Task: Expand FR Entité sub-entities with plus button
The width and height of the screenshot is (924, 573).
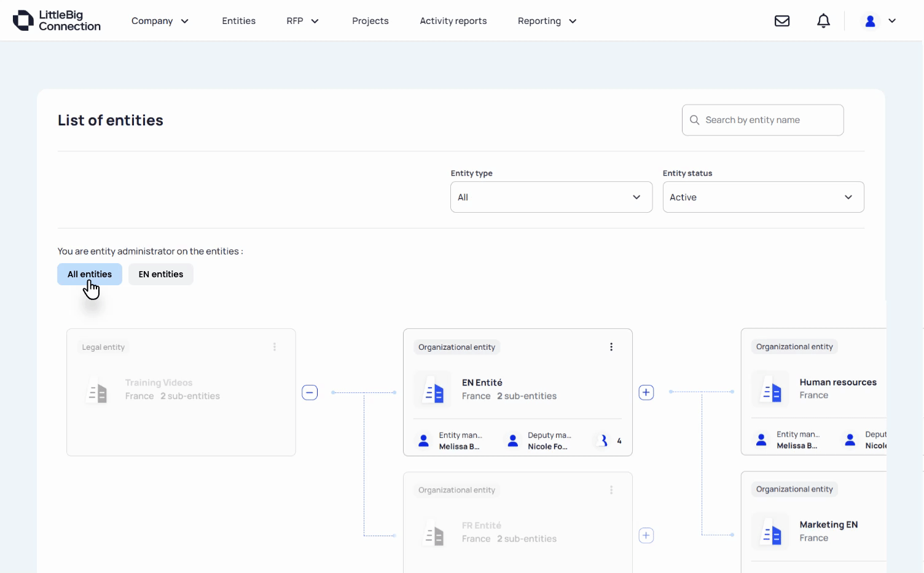Action: pyautogui.click(x=646, y=535)
